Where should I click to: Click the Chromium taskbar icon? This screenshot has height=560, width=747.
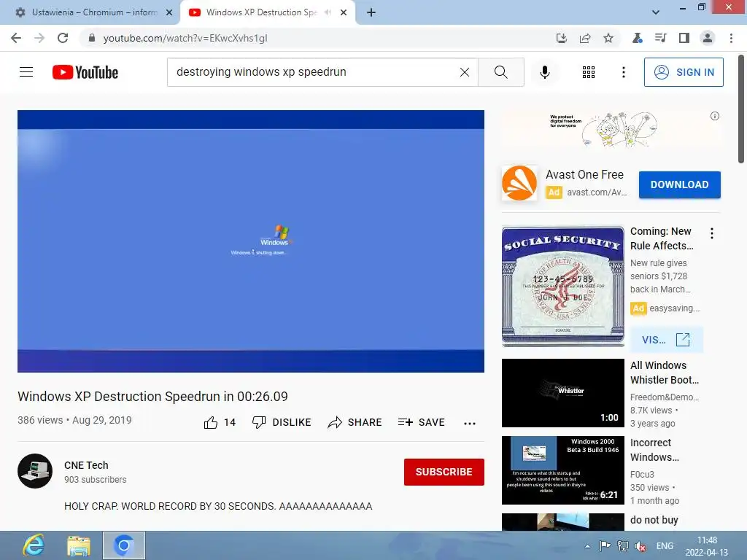coord(124,545)
